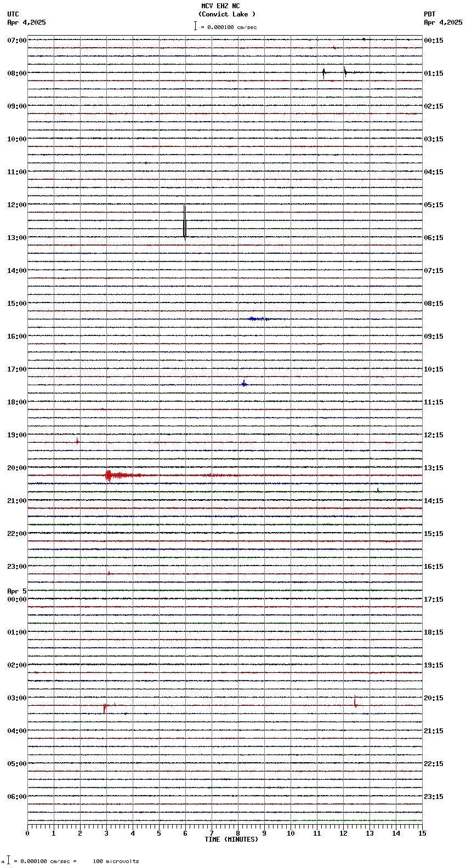Click the first black spike on the 08:00 UTC trace
This screenshot has width=466, height=868.
click(324, 73)
